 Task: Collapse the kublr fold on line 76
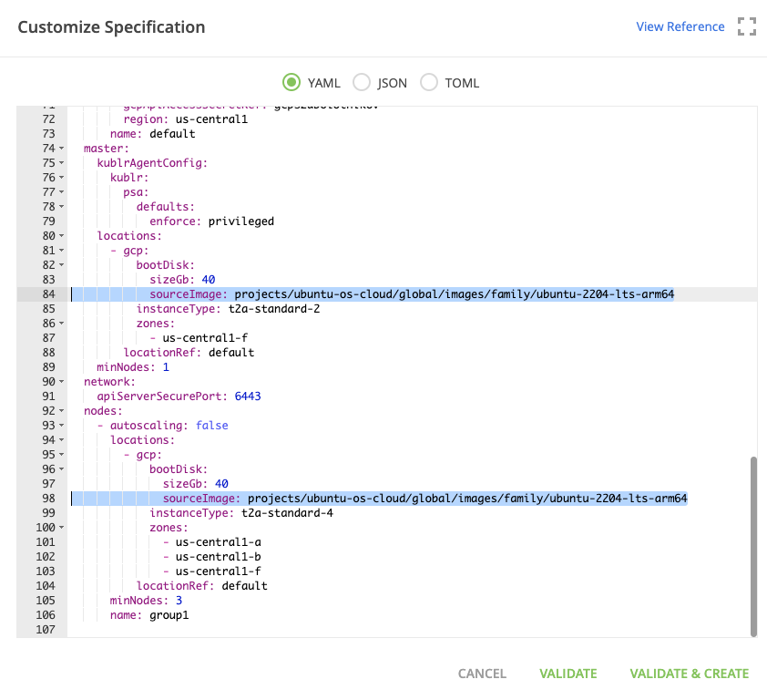pos(62,177)
